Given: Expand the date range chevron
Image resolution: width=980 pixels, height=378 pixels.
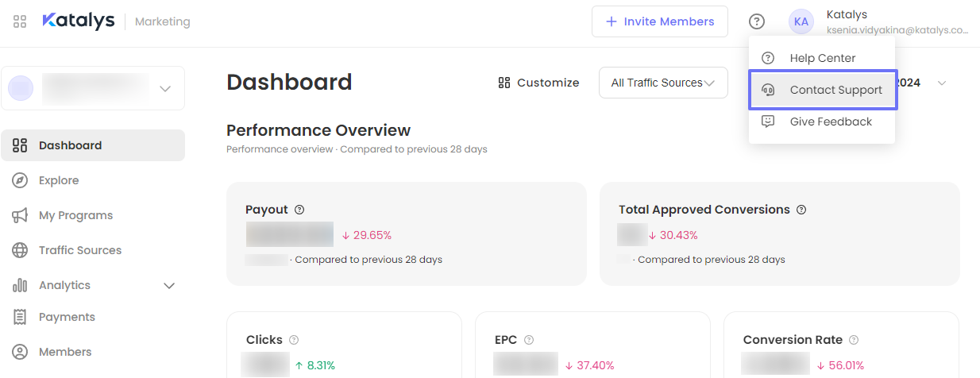Looking at the screenshot, I should click(x=942, y=83).
